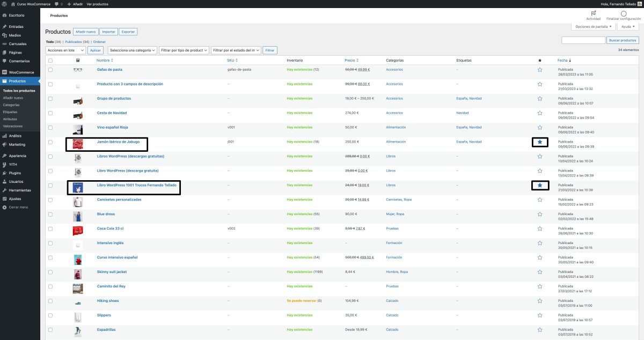Open the comments bubble icon in the admin bar
Screen dimensions: 644x340
tap(56, 3)
